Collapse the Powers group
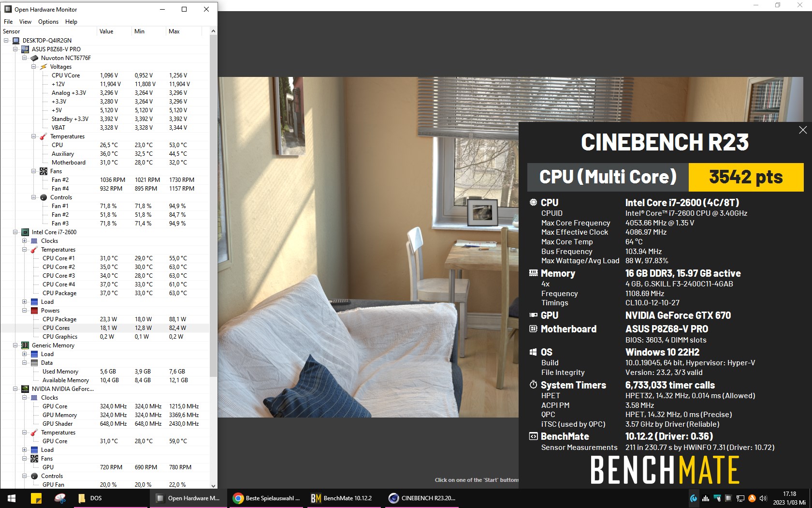Viewport: 812px width, 508px height. [x=25, y=311]
